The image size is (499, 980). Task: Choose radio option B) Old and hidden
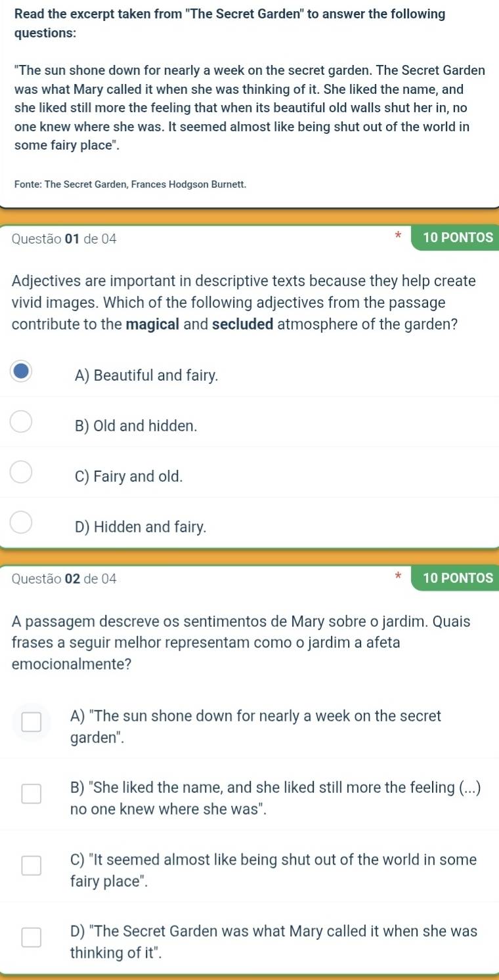click(x=22, y=422)
